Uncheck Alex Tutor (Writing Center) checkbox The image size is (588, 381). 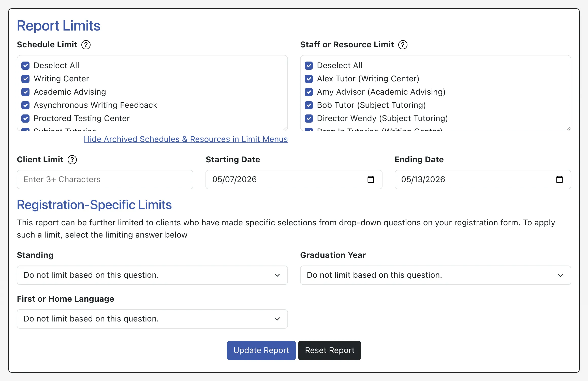click(309, 79)
